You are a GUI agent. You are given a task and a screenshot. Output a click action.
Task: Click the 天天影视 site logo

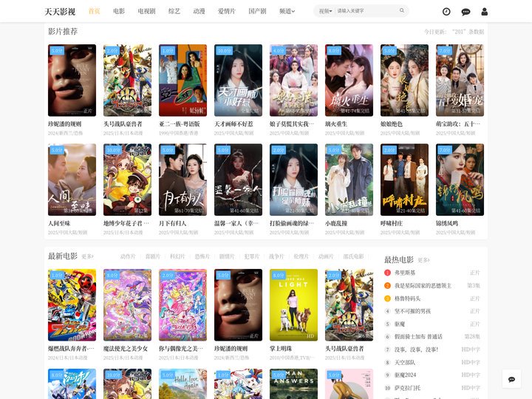coord(60,12)
